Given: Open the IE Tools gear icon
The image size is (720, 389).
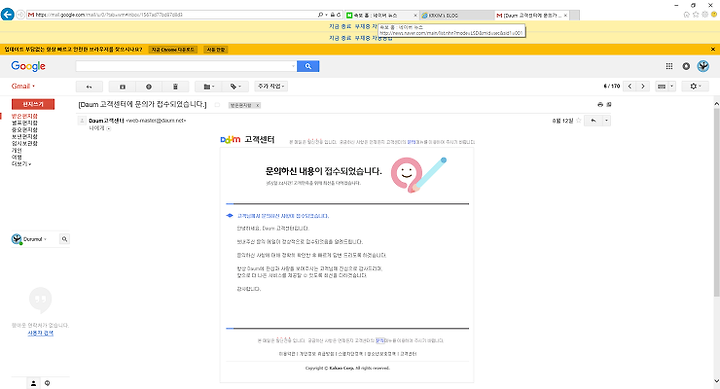Looking at the screenshot, I should [x=705, y=15].
